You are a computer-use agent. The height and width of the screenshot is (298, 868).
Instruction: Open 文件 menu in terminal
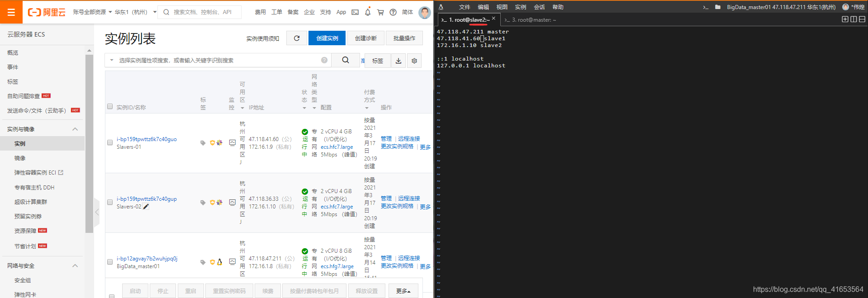tap(465, 7)
